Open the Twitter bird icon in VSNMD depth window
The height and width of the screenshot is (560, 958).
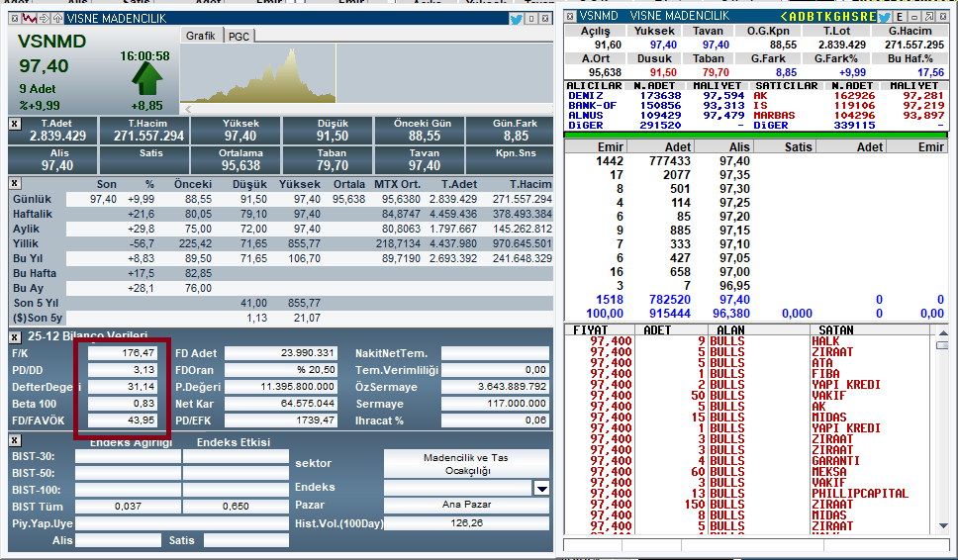tap(884, 17)
